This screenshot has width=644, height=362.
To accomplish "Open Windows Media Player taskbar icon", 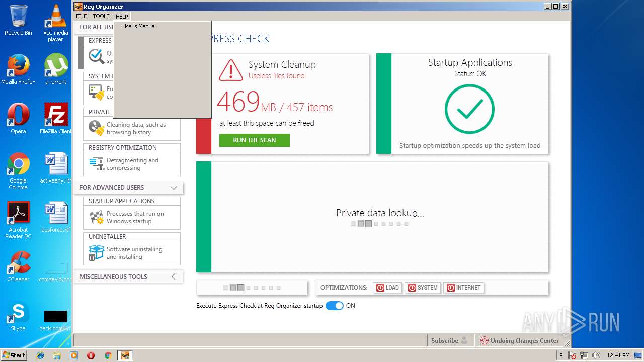I will pos(74,355).
